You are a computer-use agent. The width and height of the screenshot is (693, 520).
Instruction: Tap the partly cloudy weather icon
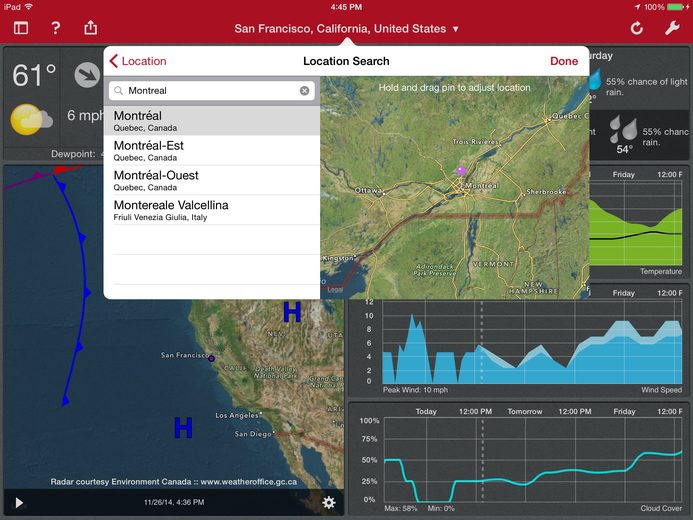pyautogui.click(x=31, y=119)
